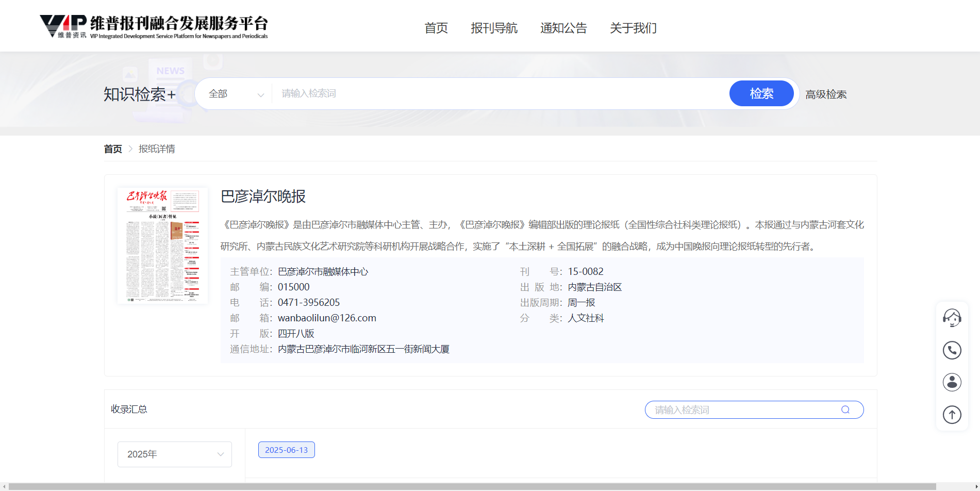Open the 2025年 year dropdown
Screen dimensions: 980x491
click(175, 454)
